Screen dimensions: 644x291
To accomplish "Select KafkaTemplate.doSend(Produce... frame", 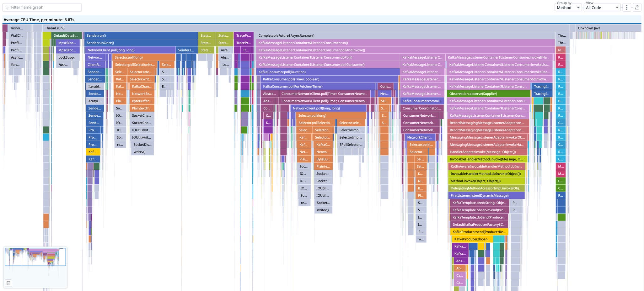I will tap(480, 217).
